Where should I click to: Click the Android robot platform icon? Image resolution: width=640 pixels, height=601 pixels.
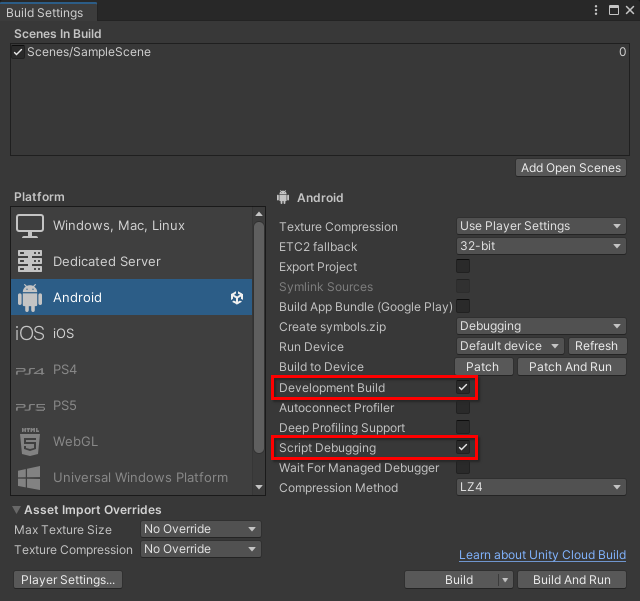[30, 298]
